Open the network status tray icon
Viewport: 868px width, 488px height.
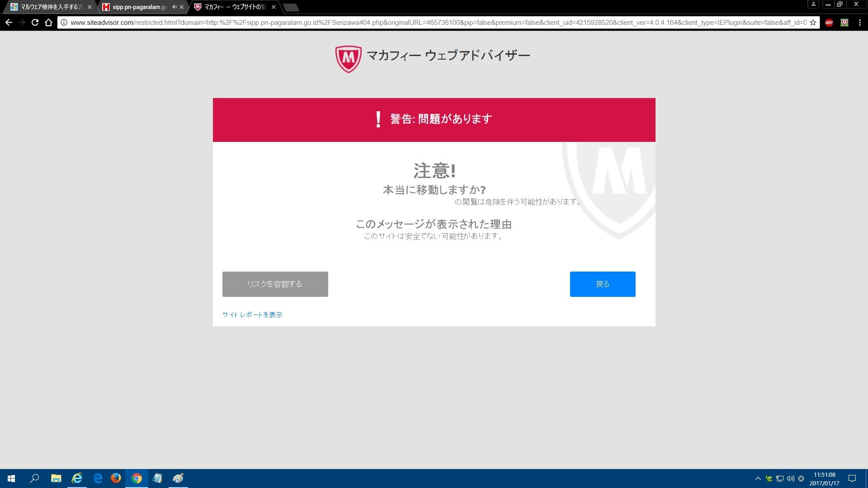click(780, 479)
